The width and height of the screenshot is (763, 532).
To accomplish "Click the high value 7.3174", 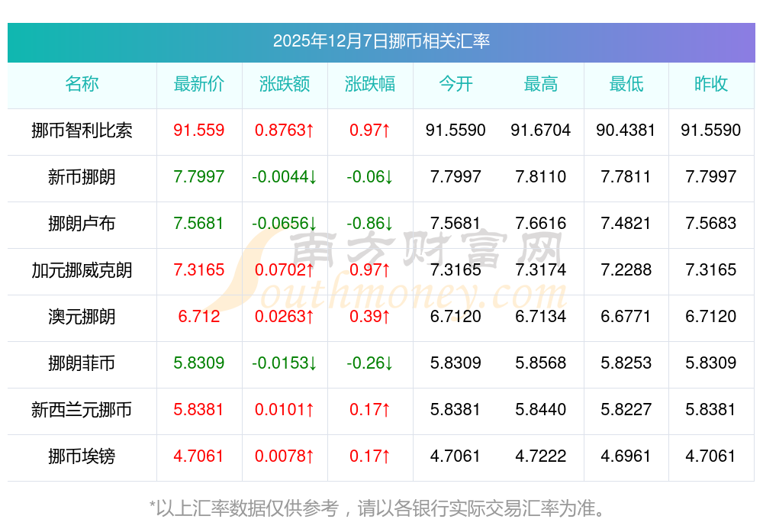I will (x=541, y=269).
